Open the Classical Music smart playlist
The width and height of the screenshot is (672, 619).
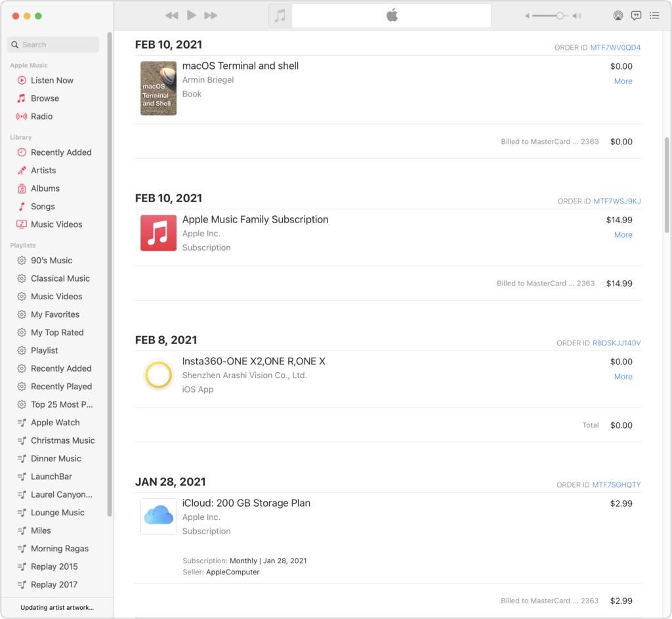click(x=60, y=278)
